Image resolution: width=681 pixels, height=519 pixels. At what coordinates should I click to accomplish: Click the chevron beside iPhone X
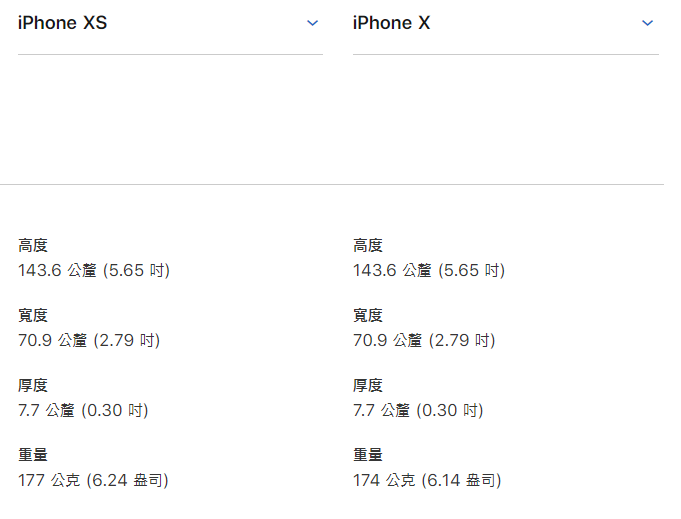point(647,23)
